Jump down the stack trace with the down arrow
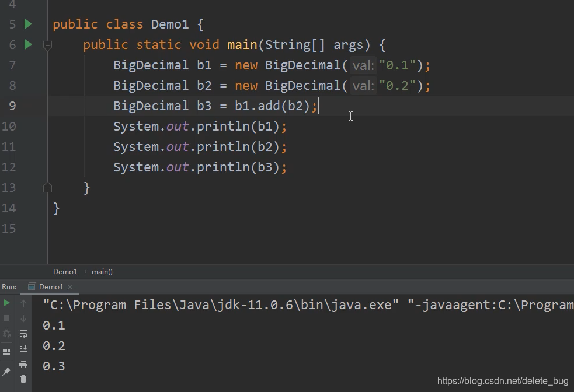Viewport: 574px width, 392px height. pos(23,318)
